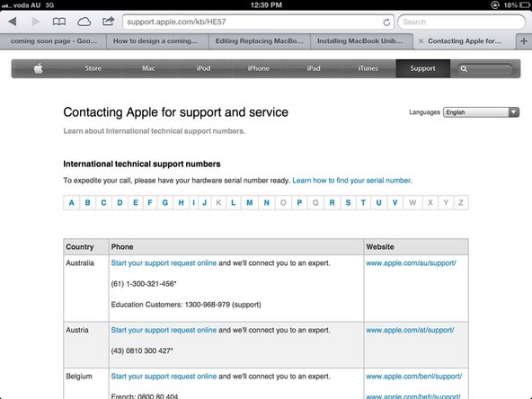This screenshot has height=399, width=532.
Task: Open iTunes in Apple navigation
Action: [x=368, y=68]
